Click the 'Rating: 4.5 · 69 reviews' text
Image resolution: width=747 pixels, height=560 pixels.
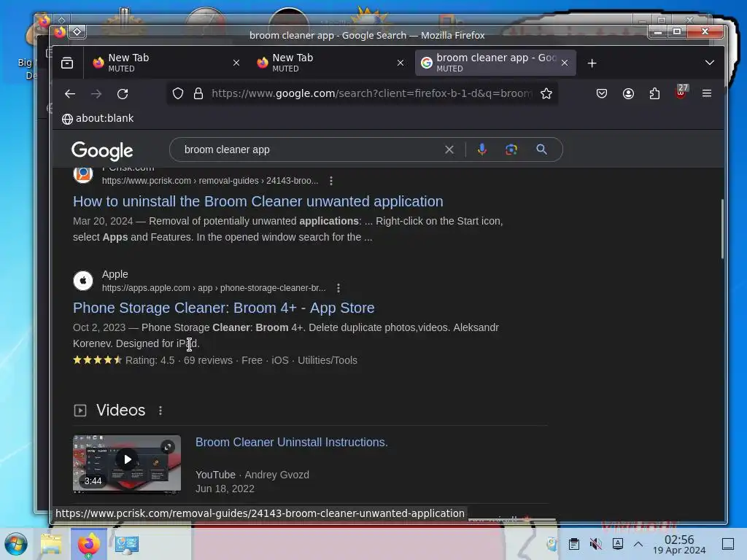179,360
